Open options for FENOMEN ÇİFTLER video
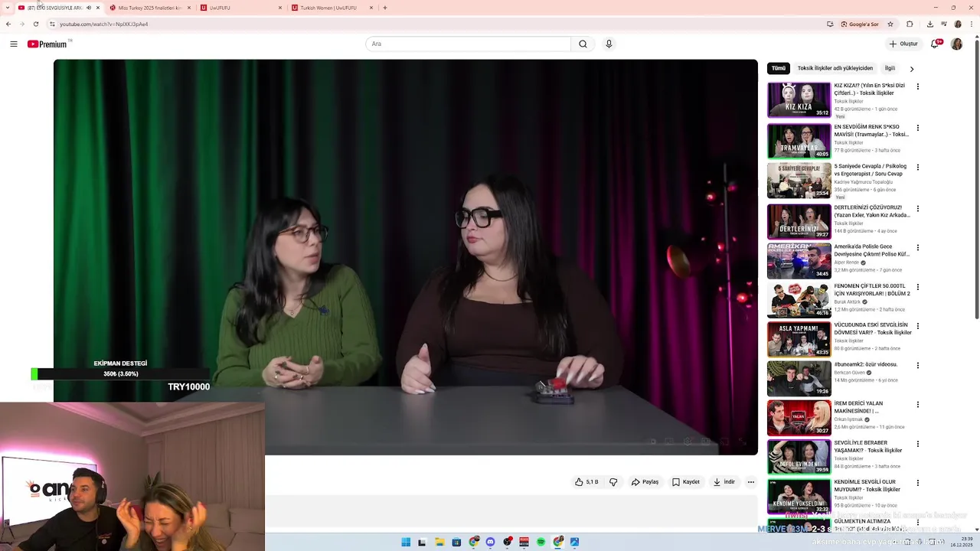The height and width of the screenshot is (551, 980). point(917,287)
